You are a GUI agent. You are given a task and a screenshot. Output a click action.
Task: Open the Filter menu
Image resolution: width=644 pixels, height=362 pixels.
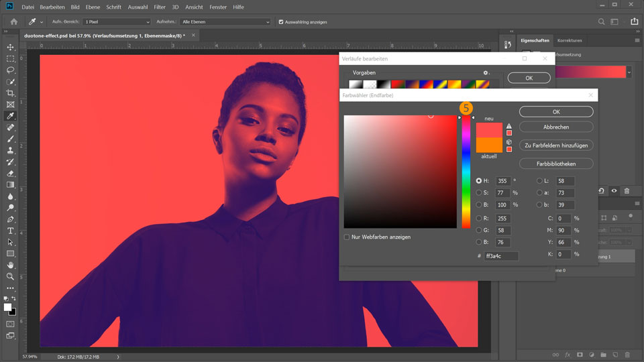160,7
